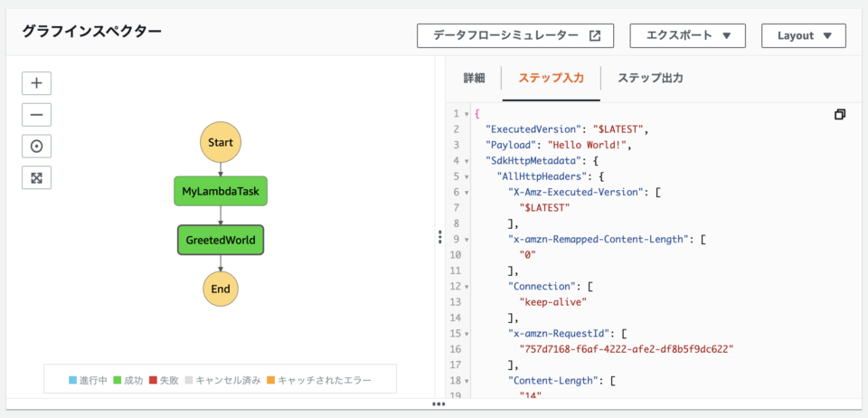Zoom out the graph with minus icon

(x=36, y=115)
